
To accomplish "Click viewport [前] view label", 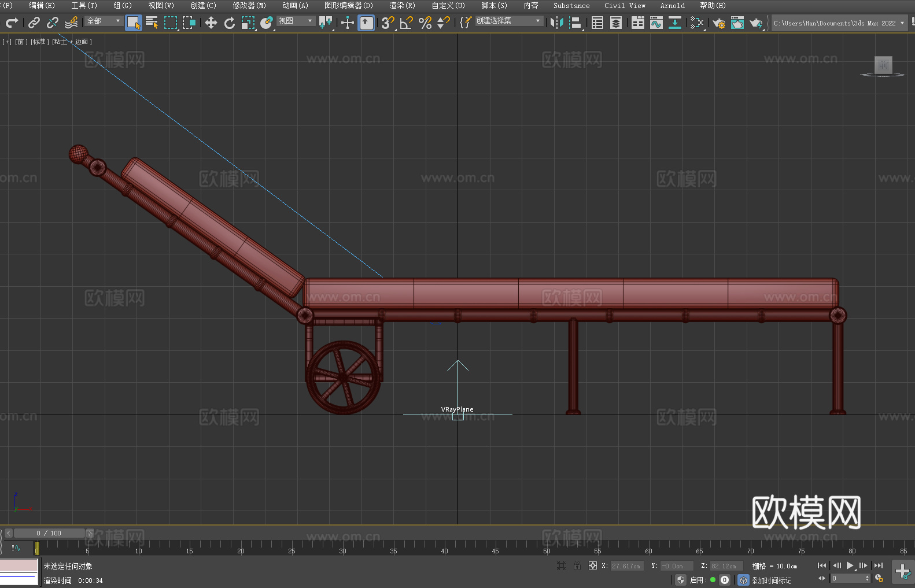I will [21, 42].
